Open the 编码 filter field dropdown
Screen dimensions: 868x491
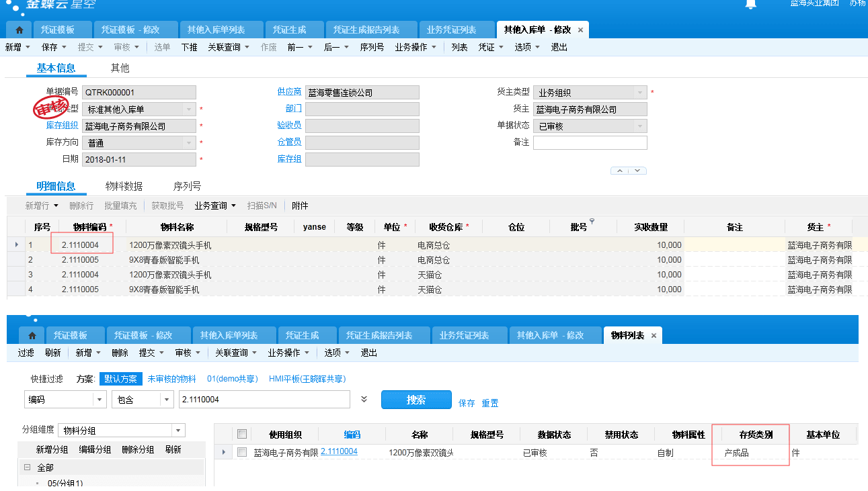[100, 400]
